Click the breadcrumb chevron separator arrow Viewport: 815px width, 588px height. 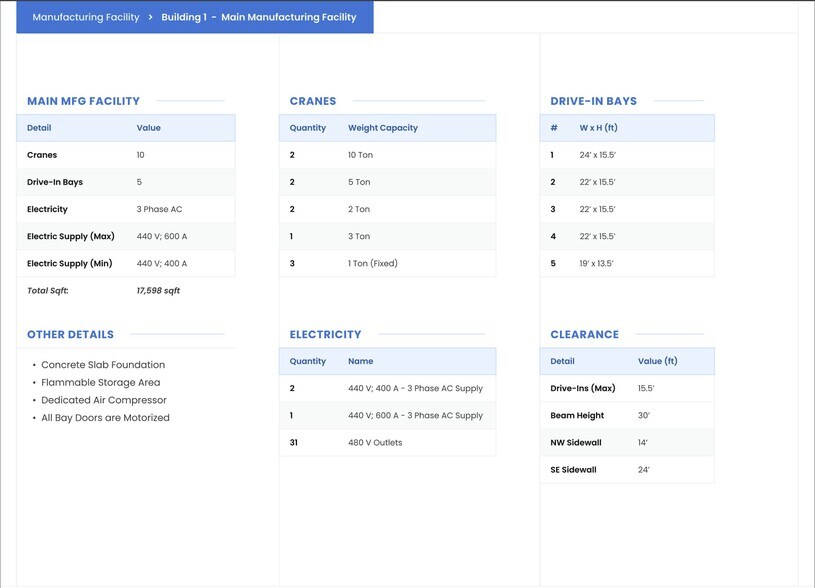pos(151,17)
